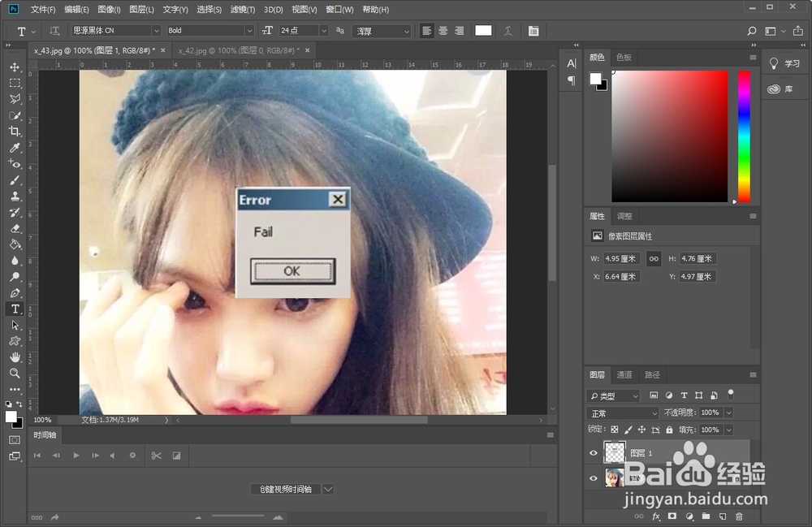Toggle the W/H link proportions button
The width and height of the screenshot is (812, 527).
[x=654, y=259]
